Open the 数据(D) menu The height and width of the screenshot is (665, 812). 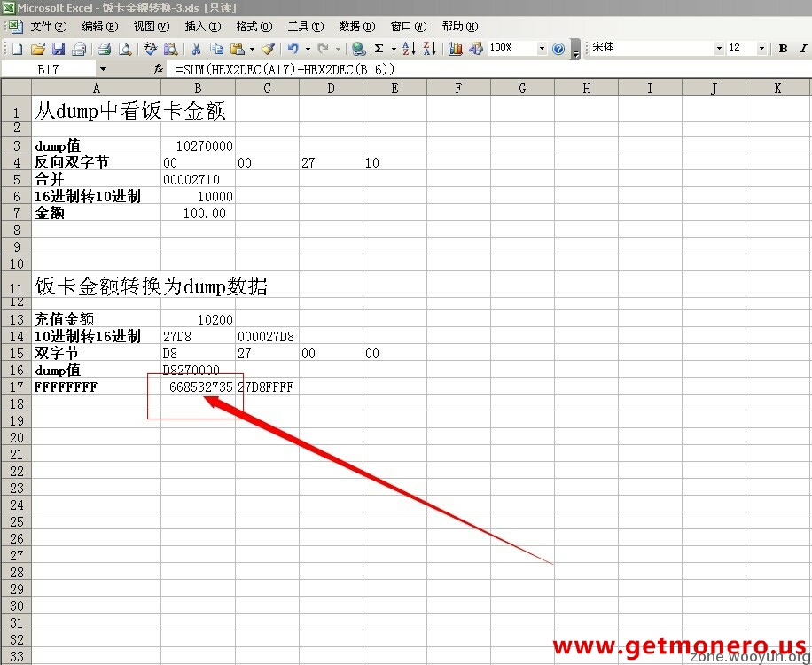point(356,27)
